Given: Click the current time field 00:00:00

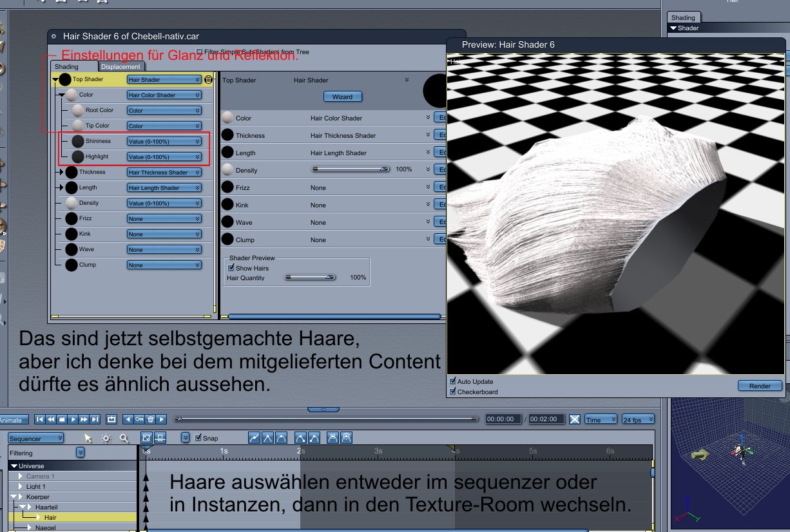Looking at the screenshot, I should [503, 419].
